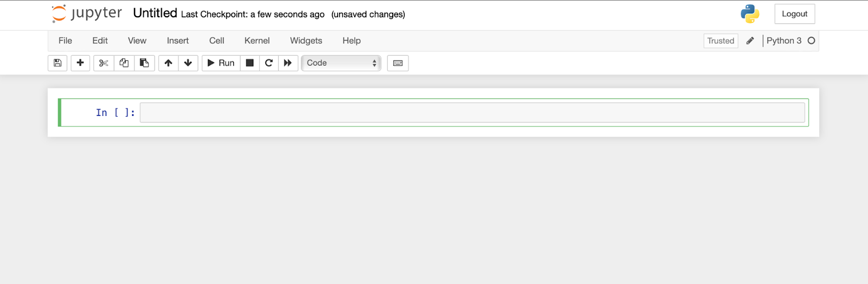
Task: Open the Widgets menu
Action: [x=306, y=41]
